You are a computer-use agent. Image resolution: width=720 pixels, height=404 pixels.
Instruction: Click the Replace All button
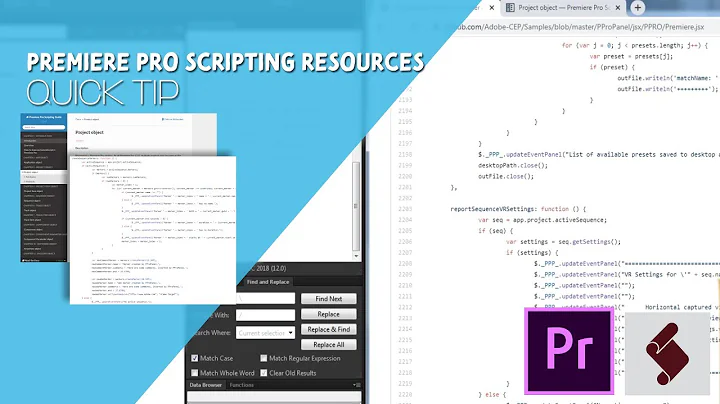point(329,344)
